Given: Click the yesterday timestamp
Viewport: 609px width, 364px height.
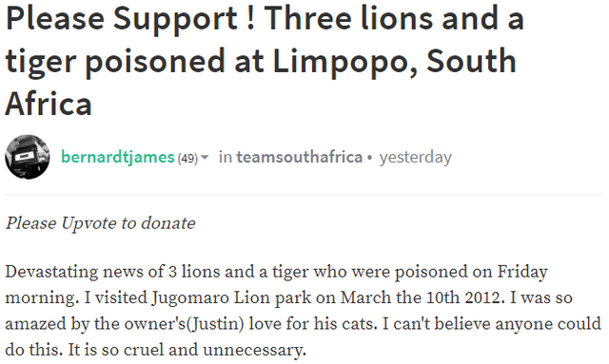Looking at the screenshot, I should [416, 157].
